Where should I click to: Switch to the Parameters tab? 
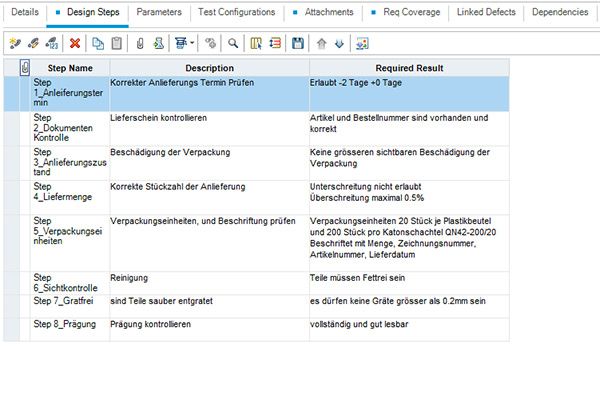pos(159,12)
